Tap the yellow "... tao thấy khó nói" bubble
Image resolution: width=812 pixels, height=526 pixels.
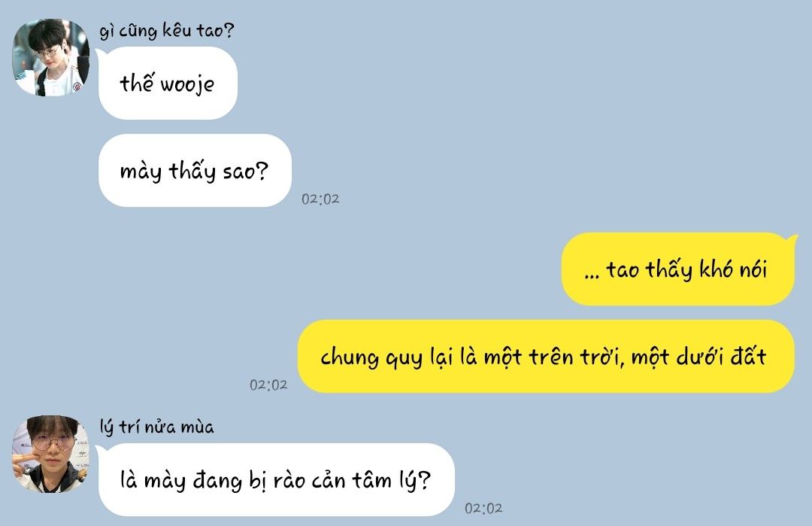pos(677,269)
